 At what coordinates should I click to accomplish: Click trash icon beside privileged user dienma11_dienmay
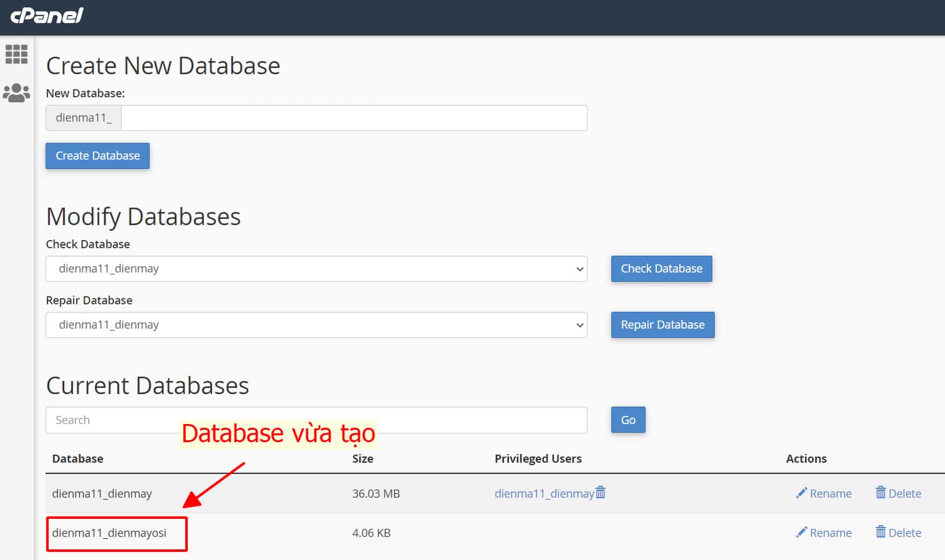click(x=600, y=493)
